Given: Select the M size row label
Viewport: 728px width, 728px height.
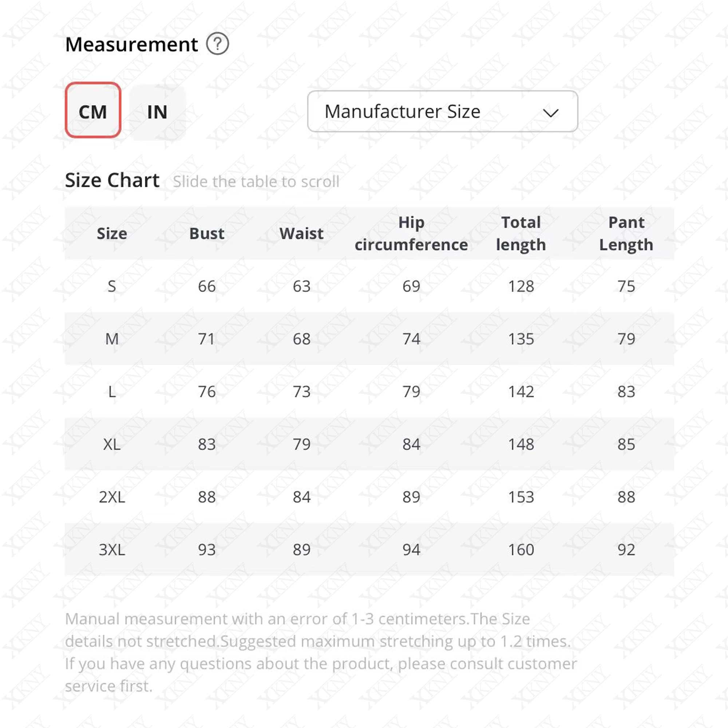Looking at the screenshot, I should coord(112,339).
